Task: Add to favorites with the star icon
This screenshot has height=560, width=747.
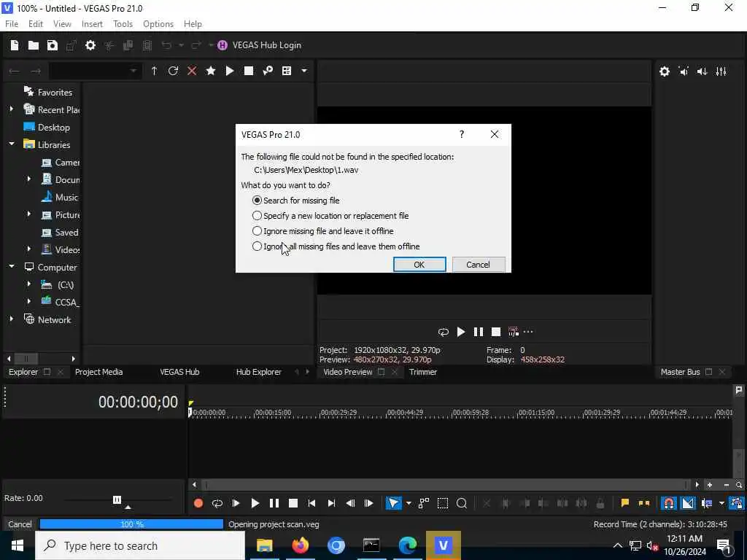Action: point(211,71)
